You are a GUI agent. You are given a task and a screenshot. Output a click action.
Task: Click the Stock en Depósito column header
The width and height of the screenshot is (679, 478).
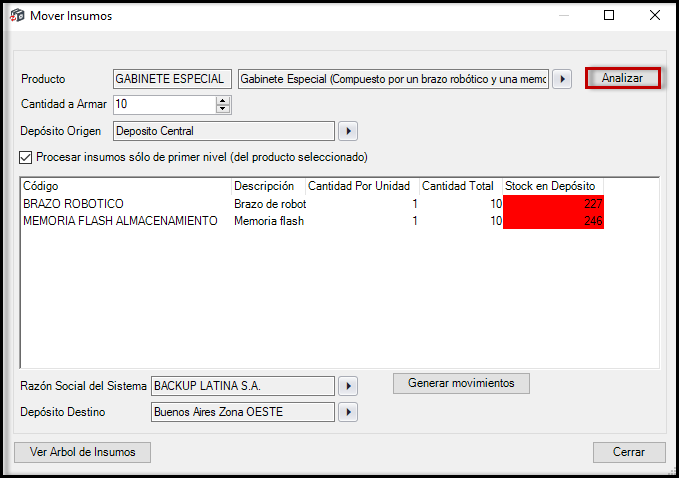pos(553,186)
